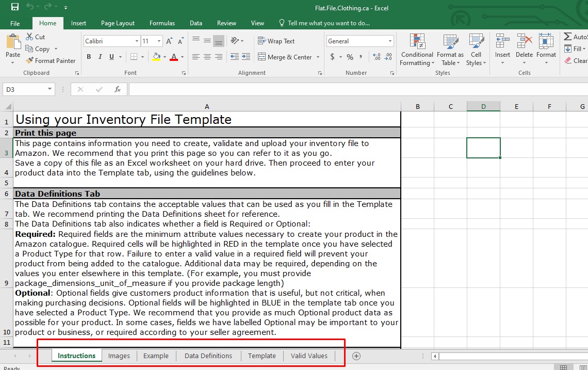Click the Save icon in title bar
Image resolution: width=588 pixels, height=370 pixels.
[14, 7]
